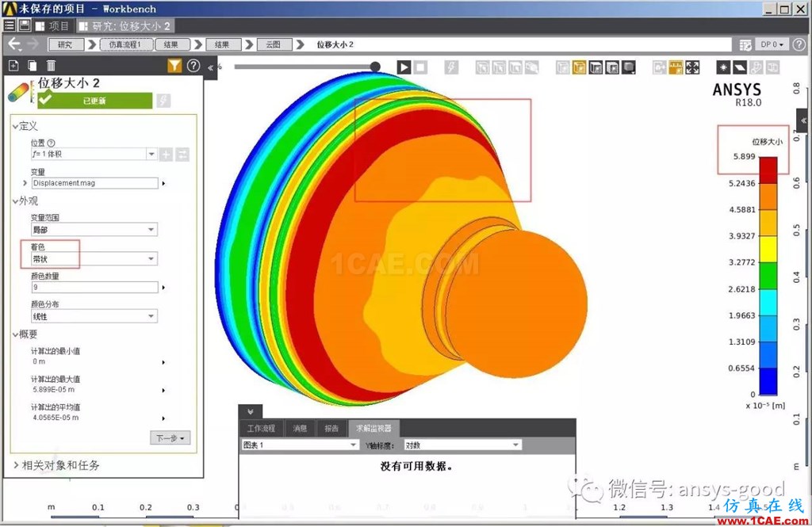Open the arrow menu beside 计算出的最大值
This screenshot has width=812, height=527.
(163, 391)
